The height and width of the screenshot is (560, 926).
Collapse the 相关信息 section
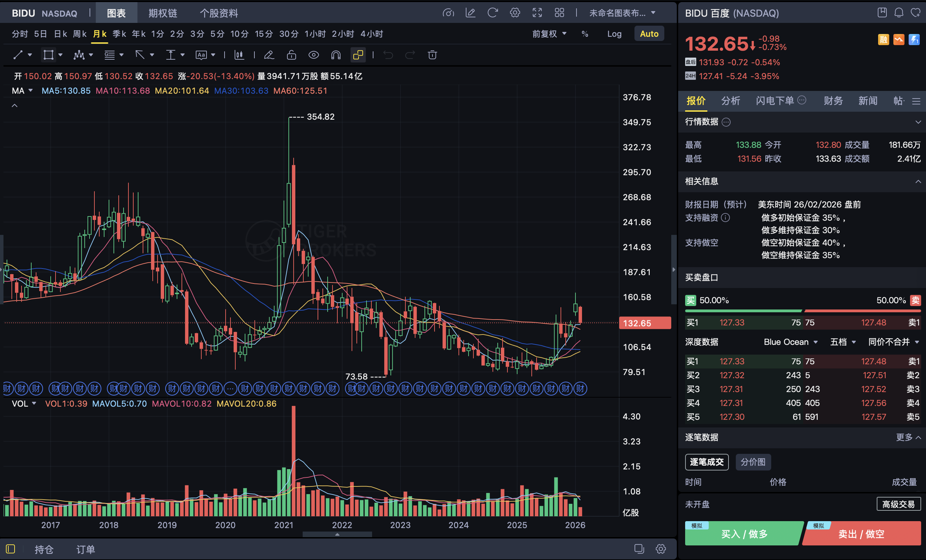coord(918,181)
